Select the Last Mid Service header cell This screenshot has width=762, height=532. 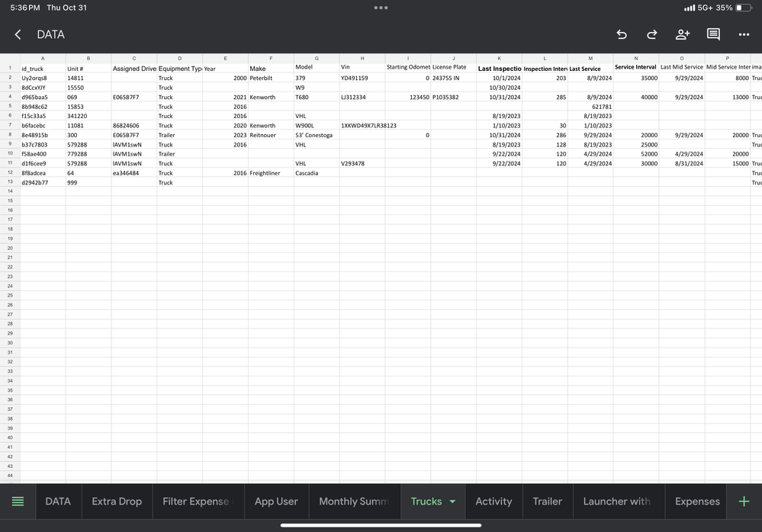tap(682, 69)
